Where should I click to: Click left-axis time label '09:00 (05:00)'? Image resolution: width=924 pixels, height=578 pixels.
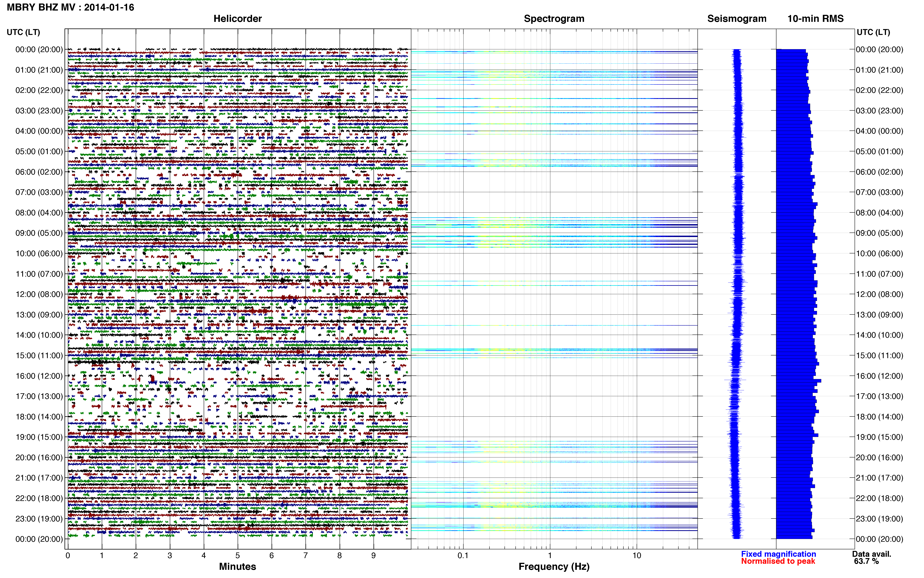click(39, 233)
